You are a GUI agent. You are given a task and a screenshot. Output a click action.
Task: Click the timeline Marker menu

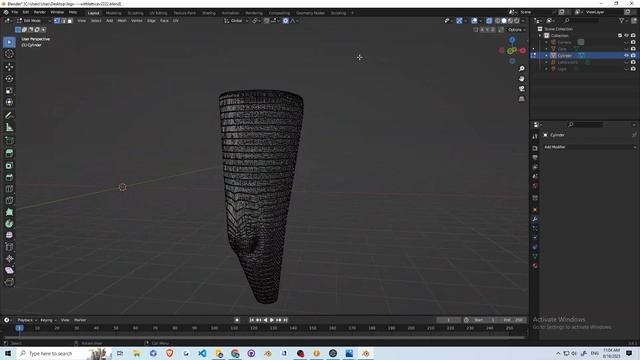(x=80, y=320)
